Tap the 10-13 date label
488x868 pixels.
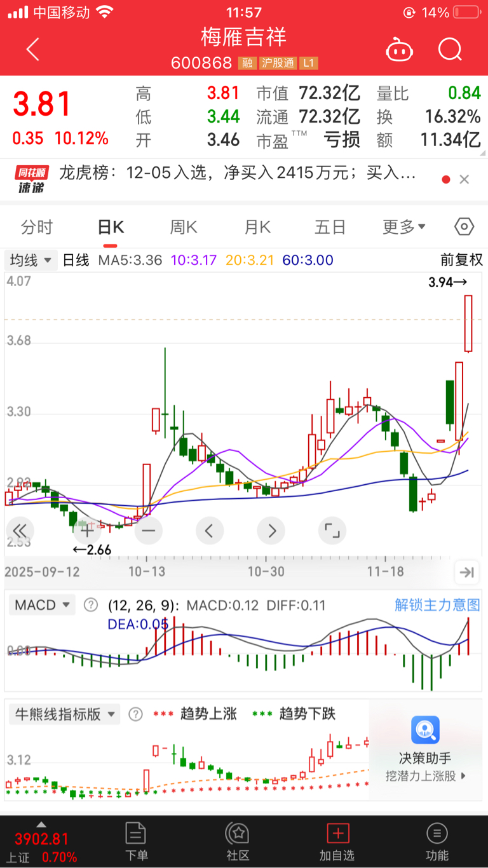click(x=146, y=571)
